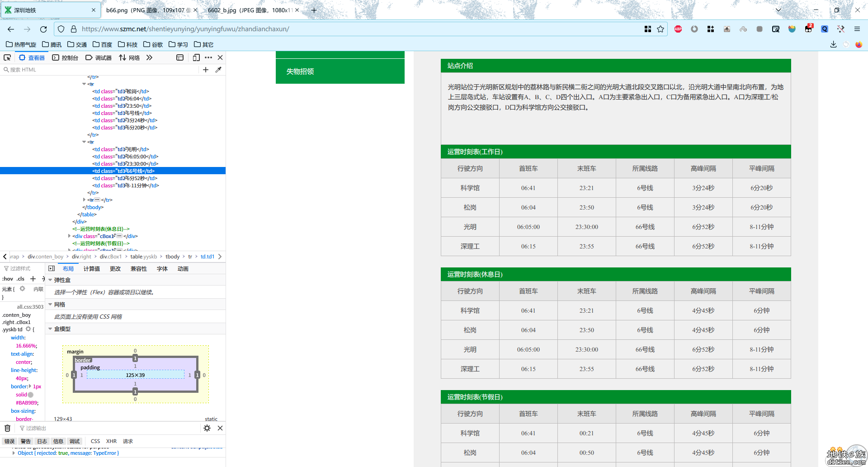
Task: Click the #BAB9B9 border color swatch
Action: [x=31, y=395]
